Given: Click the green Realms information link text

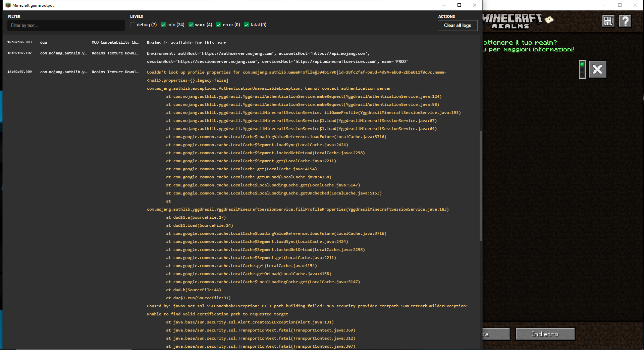Looking at the screenshot, I should [531, 49].
